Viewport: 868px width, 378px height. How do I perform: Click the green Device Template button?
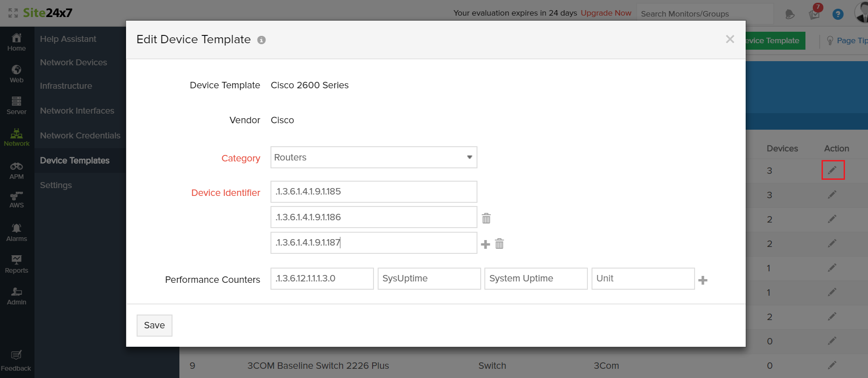click(776, 40)
